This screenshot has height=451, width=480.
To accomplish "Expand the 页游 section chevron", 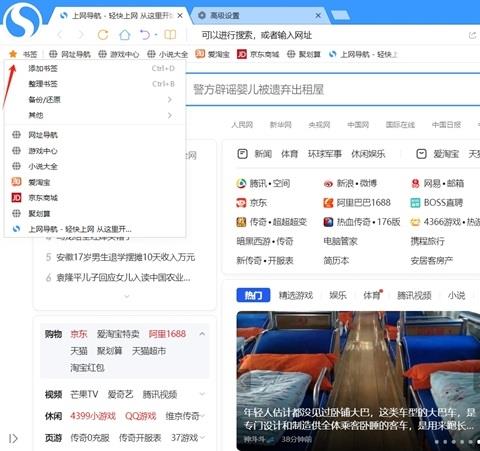I will pos(202,437).
